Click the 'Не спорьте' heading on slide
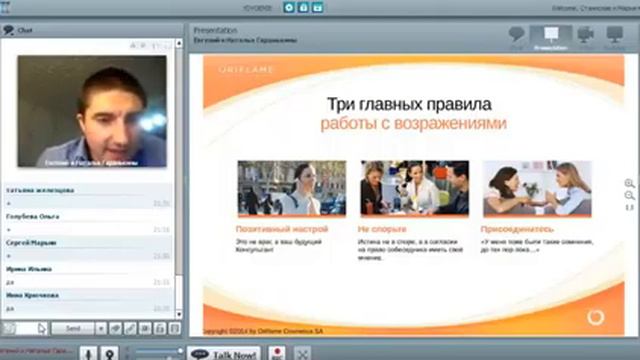The height and width of the screenshot is (360, 640). (x=382, y=229)
